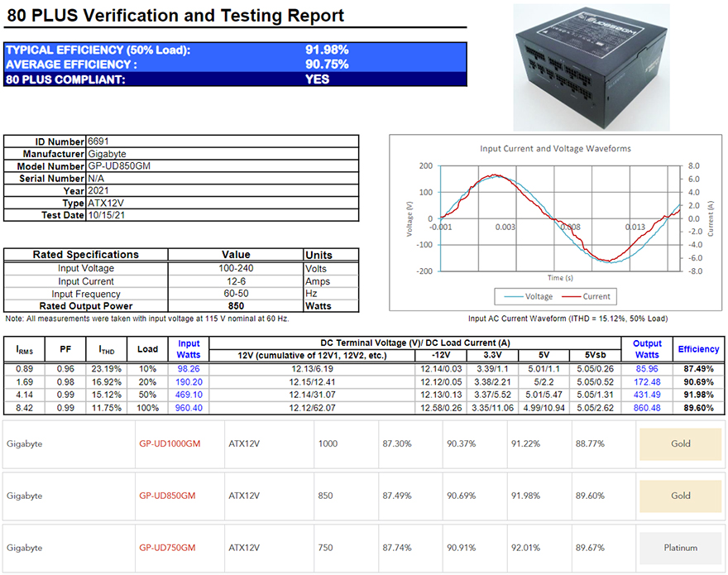The image size is (728, 575).
Task: Click the Platinum rating badge
Action: tap(680, 548)
